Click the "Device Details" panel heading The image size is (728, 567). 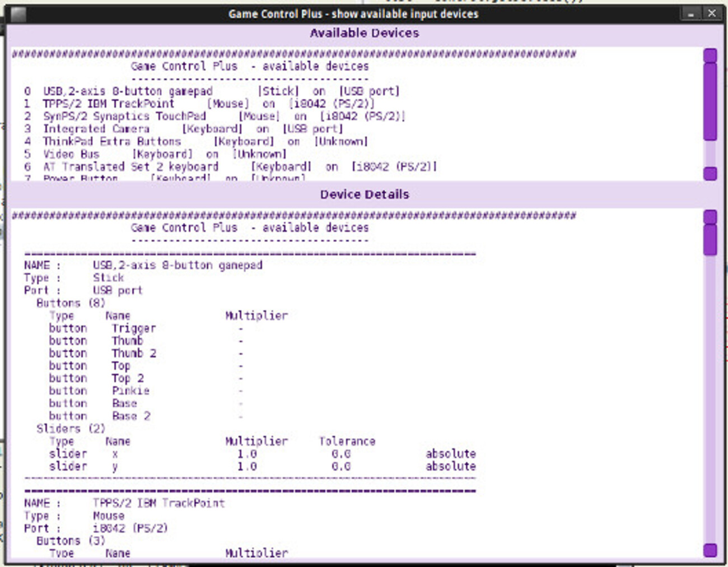click(x=365, y=194)
